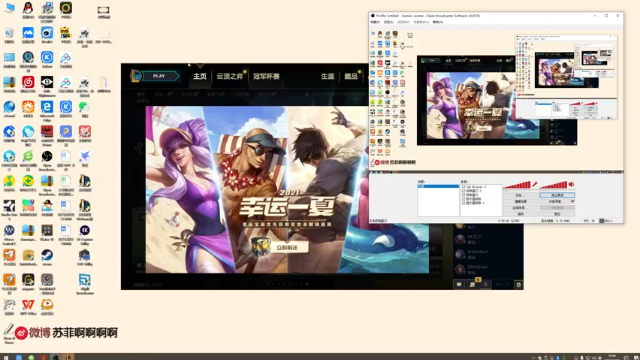Click the OBS Settings button
Viewport: 640px width, 360px height.
[519, 195]
